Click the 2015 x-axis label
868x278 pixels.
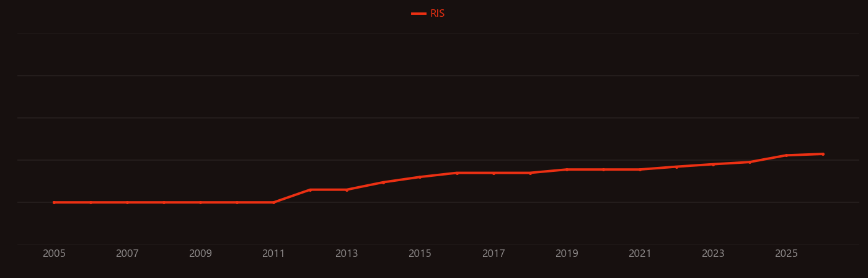[420, 254]
